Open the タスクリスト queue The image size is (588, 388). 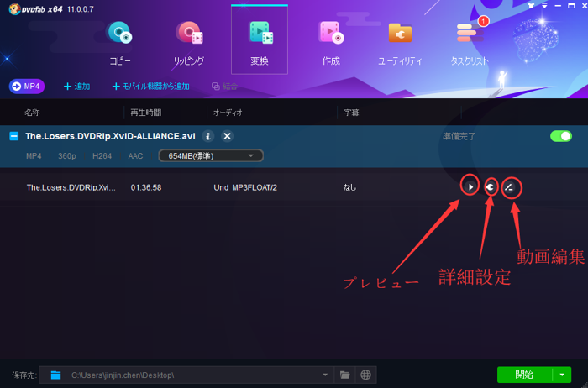tap(470, 43)
